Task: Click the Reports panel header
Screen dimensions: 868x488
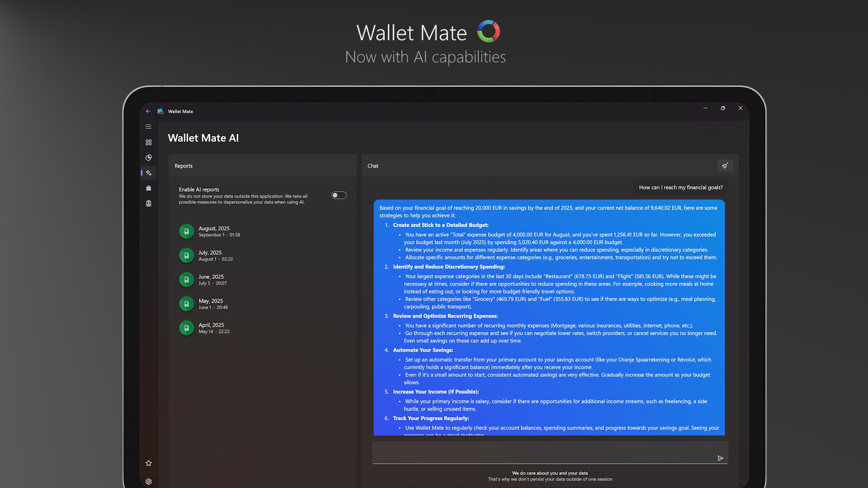Action: (184, 166)
